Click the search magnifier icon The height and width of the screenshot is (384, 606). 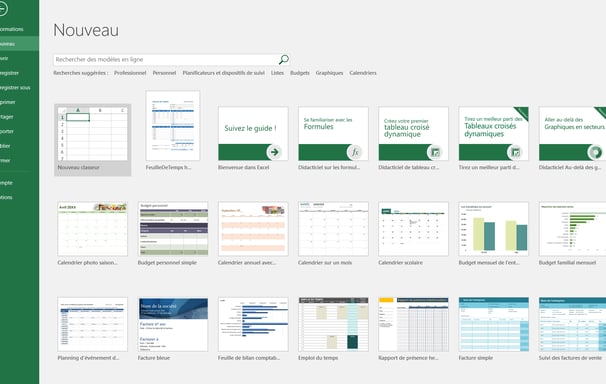point(284,59)
